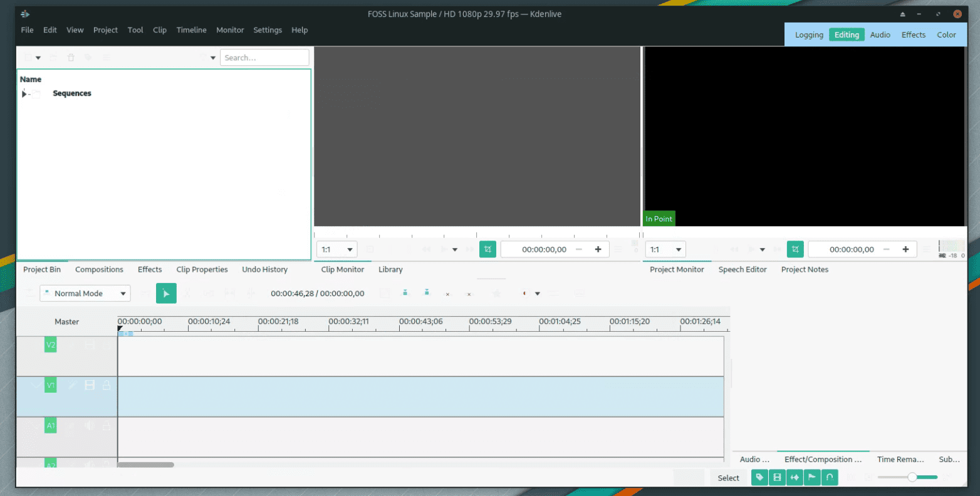Toggle audio thumbnails icon in status bar
The width and height of the screenshot is (980, 496).
pyautogui.click(x=795, y=477)
